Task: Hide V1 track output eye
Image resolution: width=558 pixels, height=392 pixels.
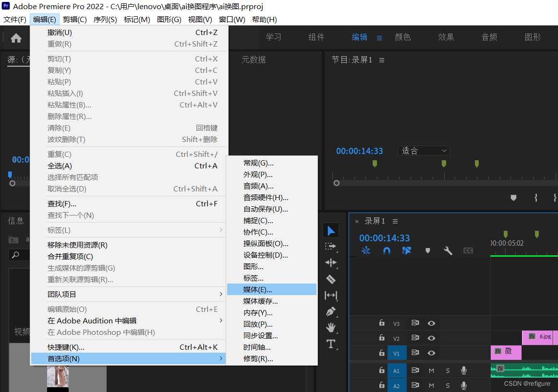Action: point(431,353)
